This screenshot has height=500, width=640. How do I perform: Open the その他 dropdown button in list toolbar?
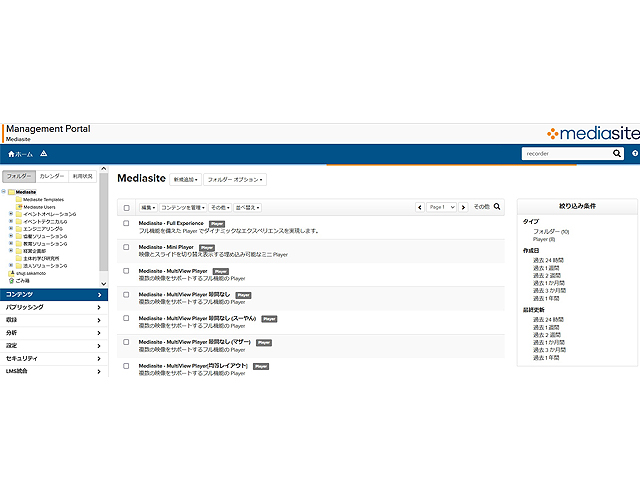pos(220,208)
